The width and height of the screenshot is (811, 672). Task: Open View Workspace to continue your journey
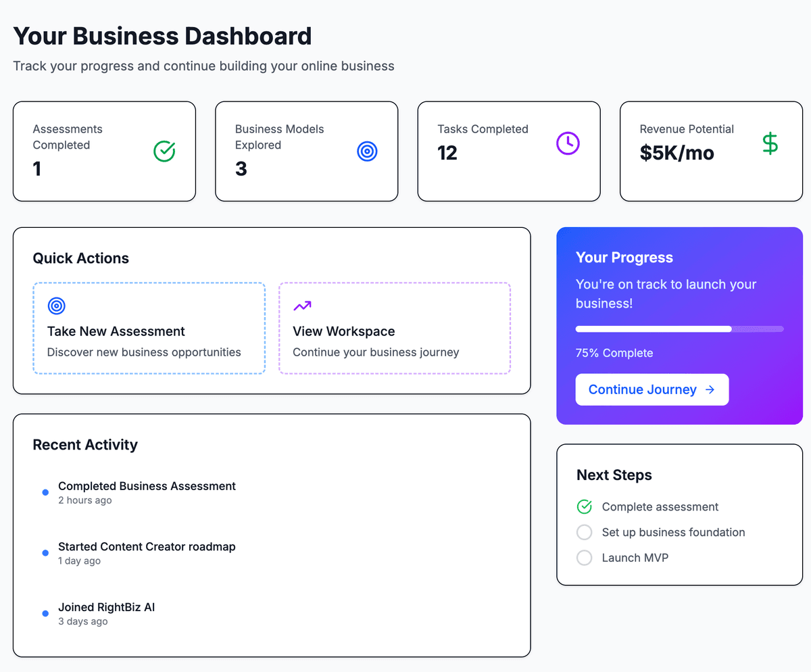tap(394, 329)
